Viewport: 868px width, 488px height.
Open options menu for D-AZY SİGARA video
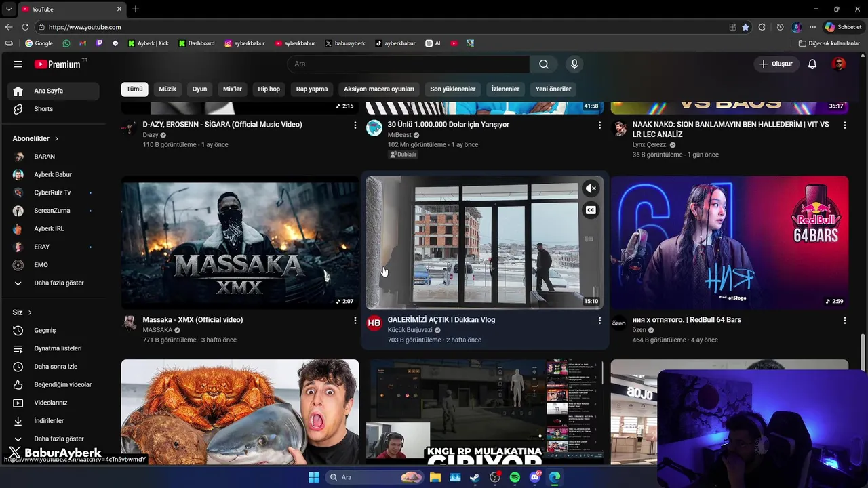pos(355,125)
